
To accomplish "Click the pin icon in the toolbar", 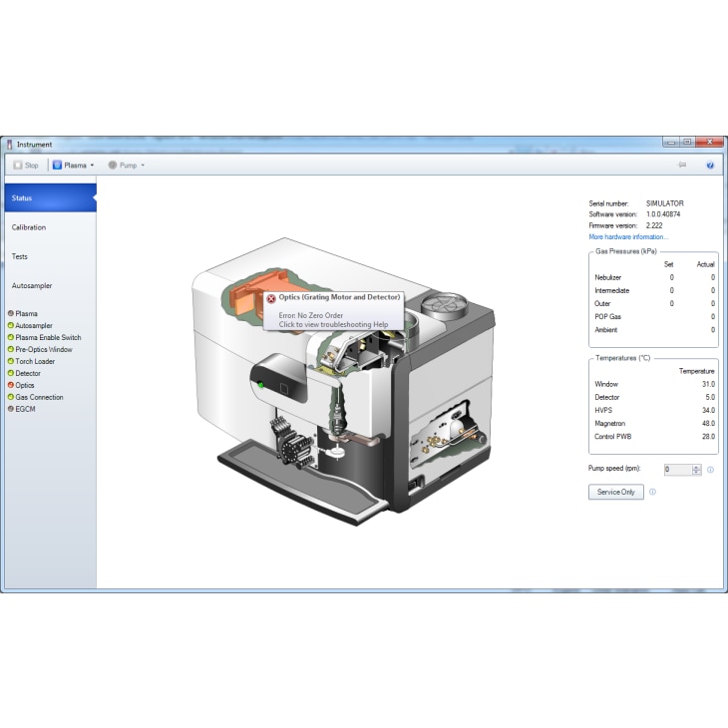I will [682, 165].
